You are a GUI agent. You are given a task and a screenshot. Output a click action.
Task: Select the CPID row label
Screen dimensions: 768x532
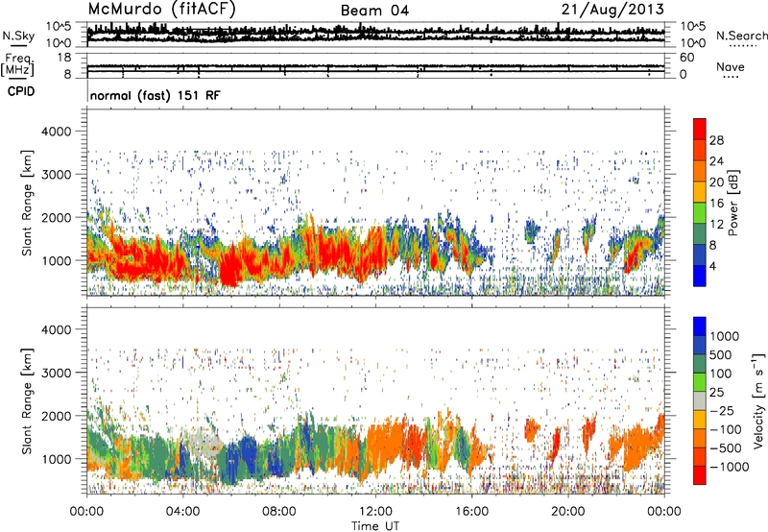(x=21, y=91)
